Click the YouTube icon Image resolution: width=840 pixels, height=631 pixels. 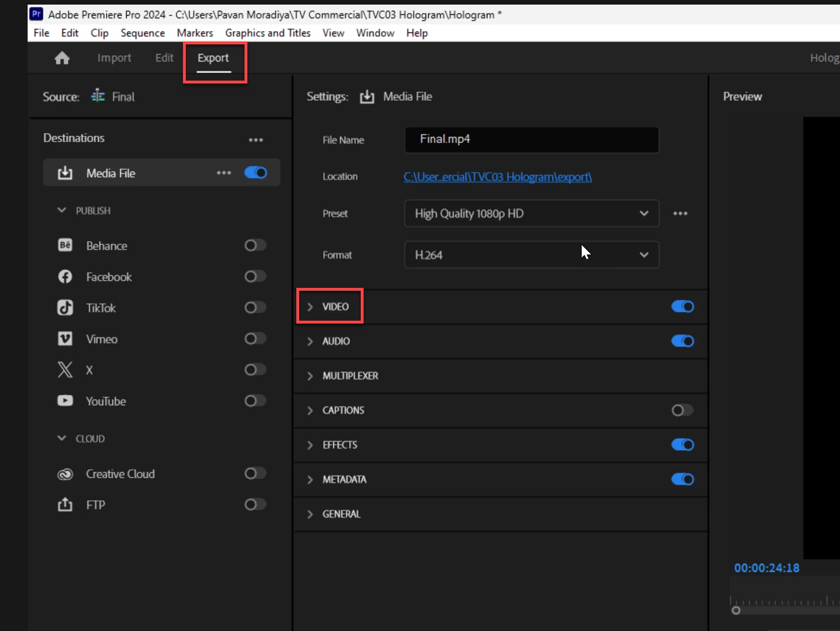(x=65, y=400)
